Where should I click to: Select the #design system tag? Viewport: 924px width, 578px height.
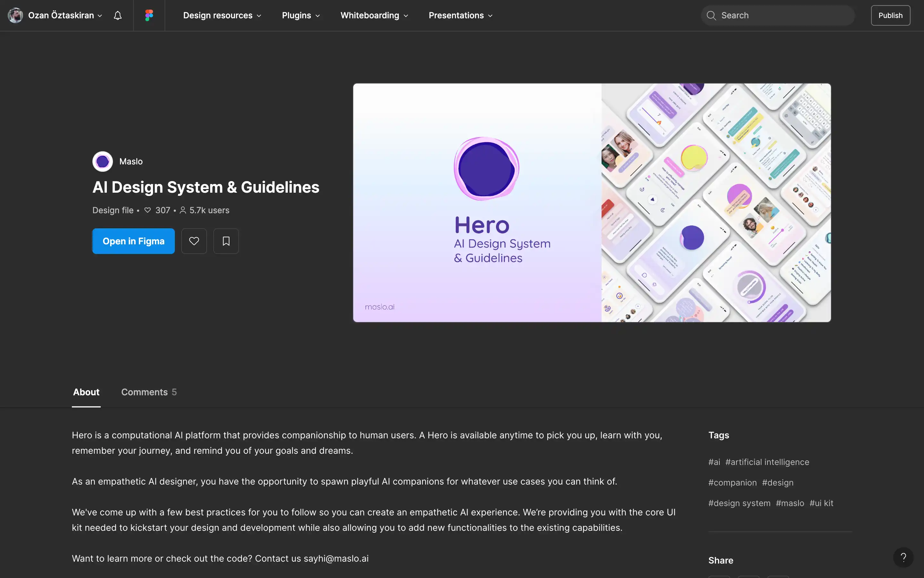(739, 504)
